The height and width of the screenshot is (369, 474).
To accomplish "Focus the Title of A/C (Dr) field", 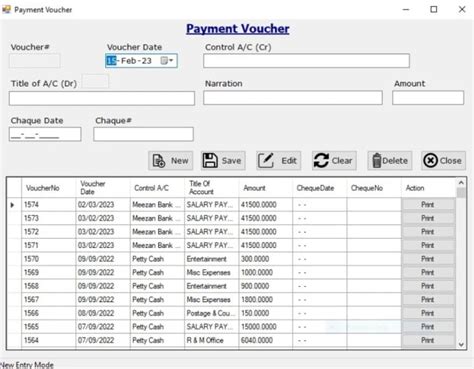I will click(102, 98).
